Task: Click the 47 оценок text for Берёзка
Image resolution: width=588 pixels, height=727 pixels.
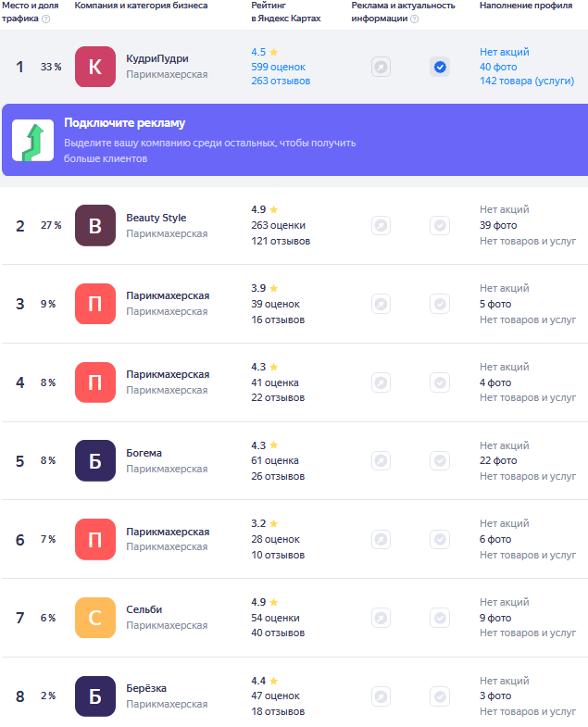Action: [275, 696]
